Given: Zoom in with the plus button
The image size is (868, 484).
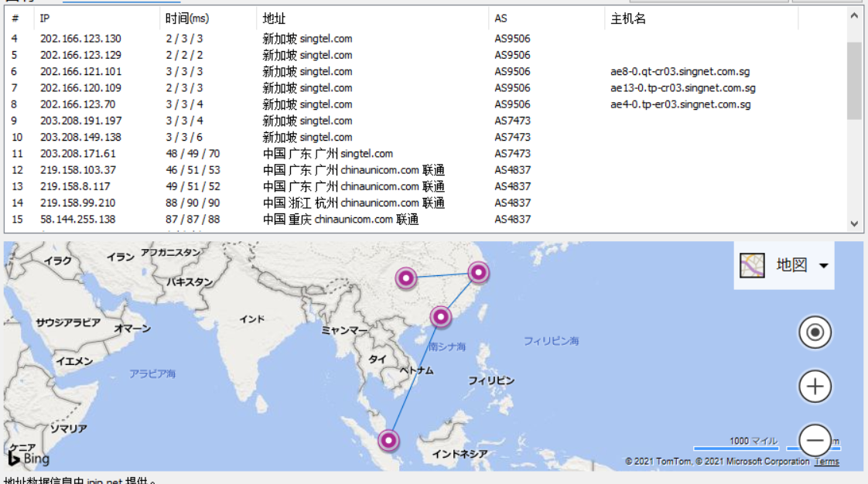Looking at the screenshot, I should [815, 387].
